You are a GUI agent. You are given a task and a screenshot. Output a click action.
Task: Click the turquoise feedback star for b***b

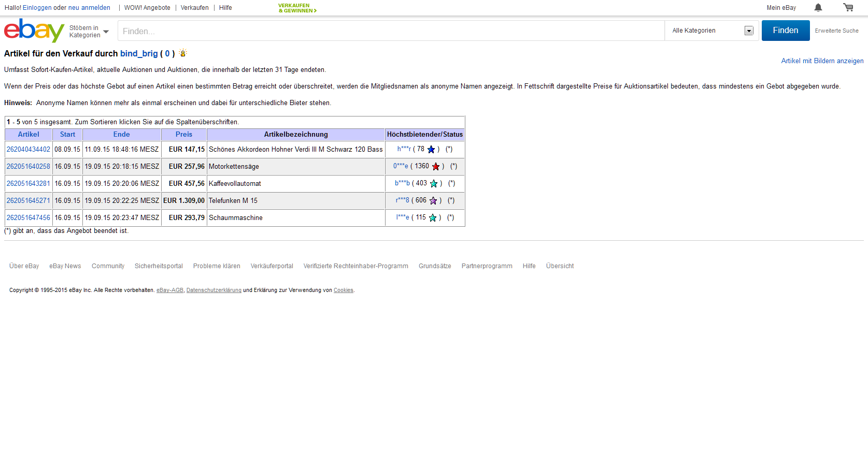[x=434, y=184]
